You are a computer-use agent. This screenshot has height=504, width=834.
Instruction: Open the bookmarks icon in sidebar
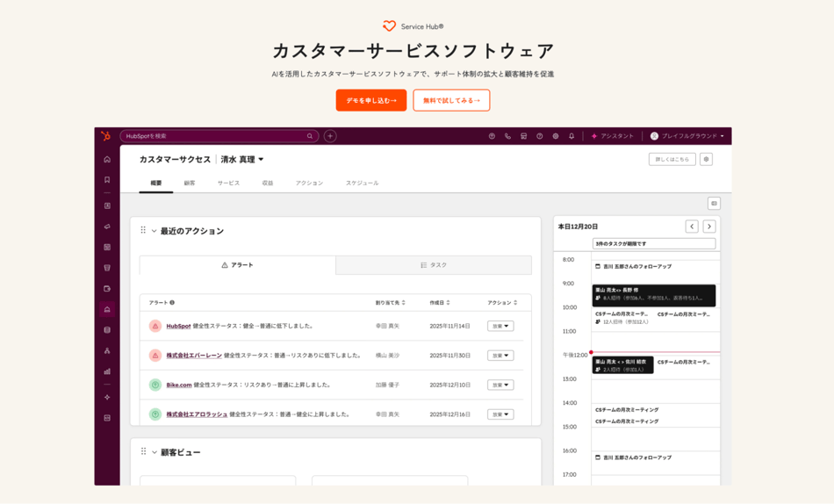[x=107, y=180]
